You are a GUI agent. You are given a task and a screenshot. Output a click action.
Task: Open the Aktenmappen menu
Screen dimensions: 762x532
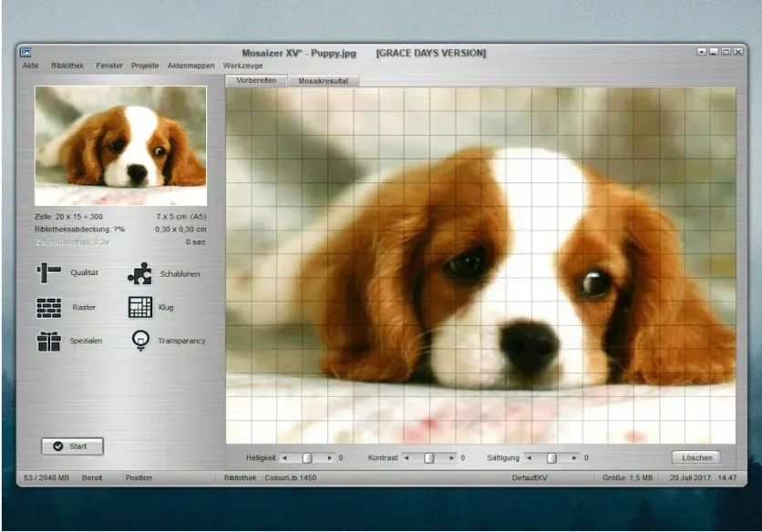pos(191,66)
